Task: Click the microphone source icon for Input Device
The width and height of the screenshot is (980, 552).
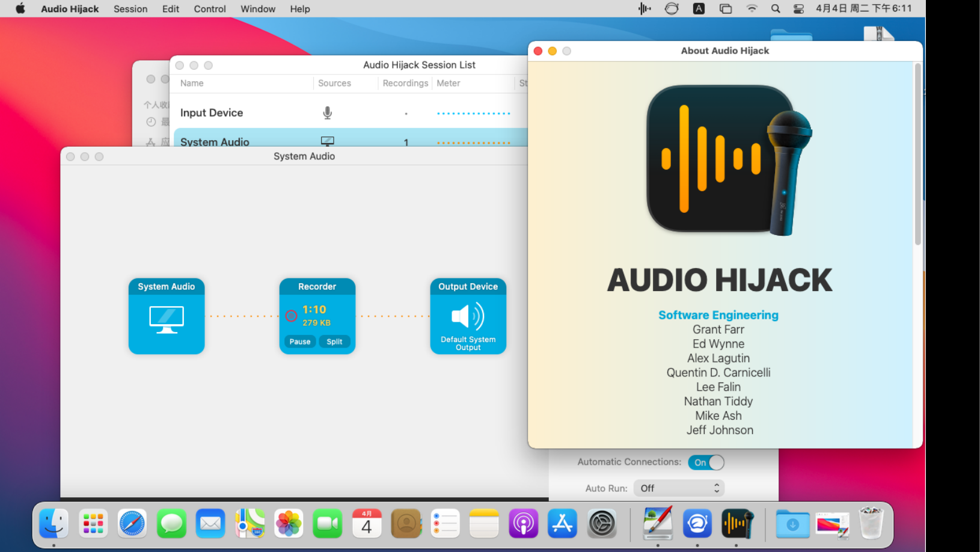Action: point(328,113)
